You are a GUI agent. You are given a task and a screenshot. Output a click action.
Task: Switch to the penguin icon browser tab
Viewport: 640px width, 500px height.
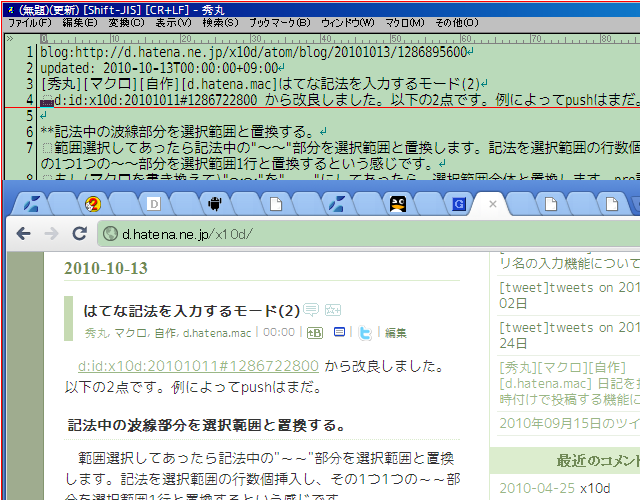pos(397,204)
